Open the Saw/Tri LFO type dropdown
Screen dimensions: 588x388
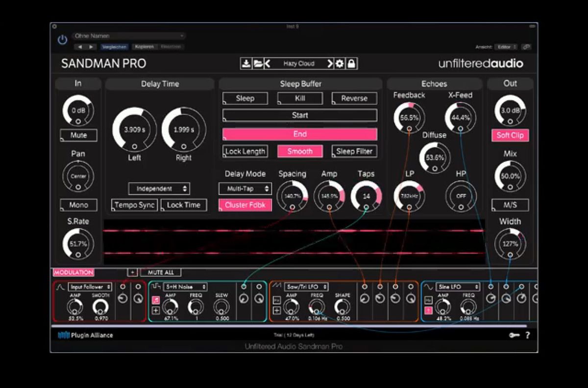(x=306, y=286)
